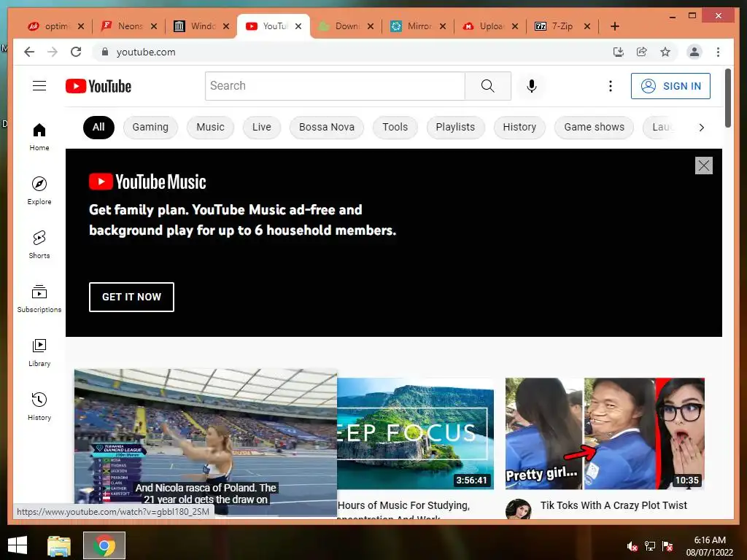This screenshot has height=560, width=747.
Task: Click the browser Forward arrow
Action: pyautogui.click(x=53, y=52)
